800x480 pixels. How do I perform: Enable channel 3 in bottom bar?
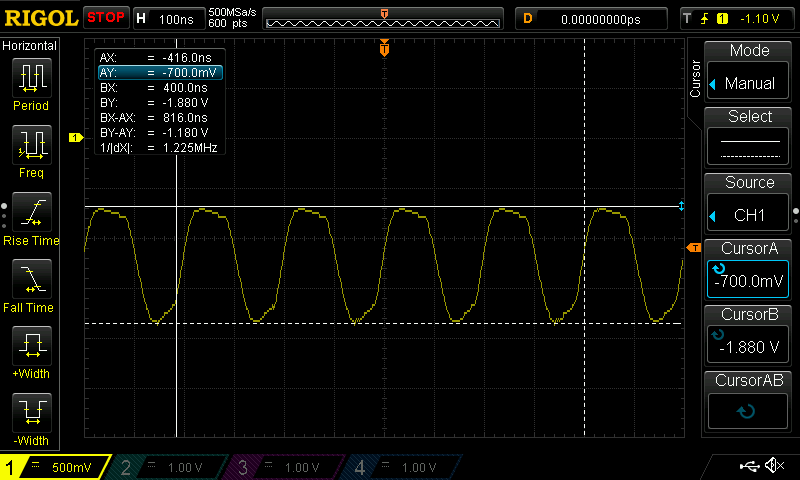coord(285,467)
